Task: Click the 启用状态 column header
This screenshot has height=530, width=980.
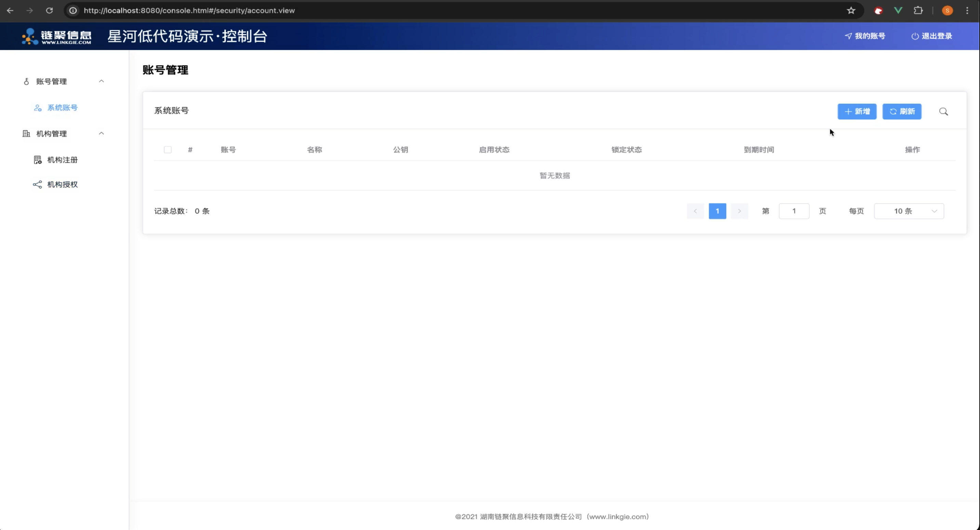Action: point(494,149)
